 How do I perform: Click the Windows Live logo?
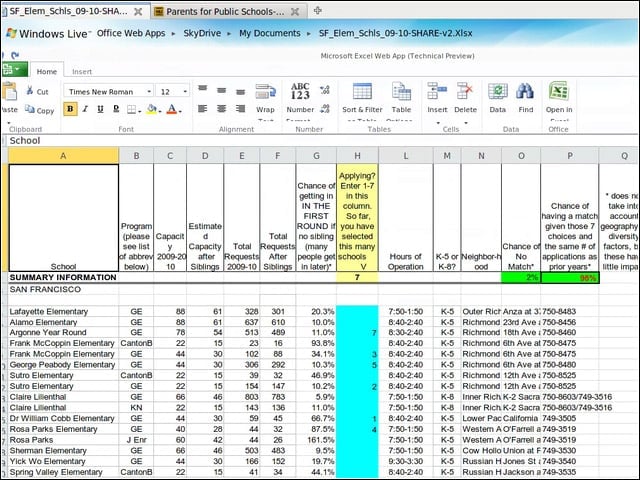48,33
